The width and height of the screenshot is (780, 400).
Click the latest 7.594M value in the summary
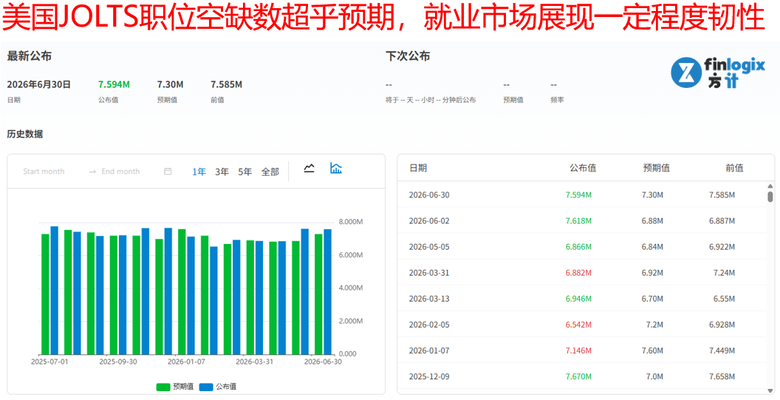[x=114, y=85]
